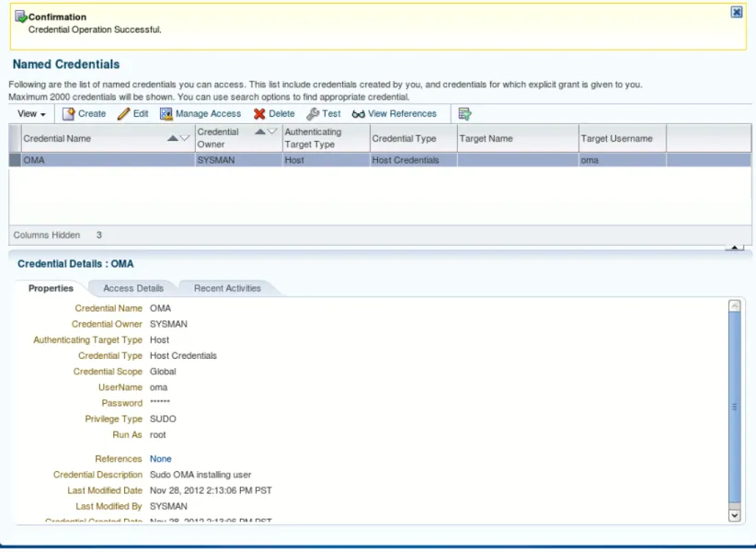Open Manage Access via its label
756x552 pixels.
coord(208,114)
